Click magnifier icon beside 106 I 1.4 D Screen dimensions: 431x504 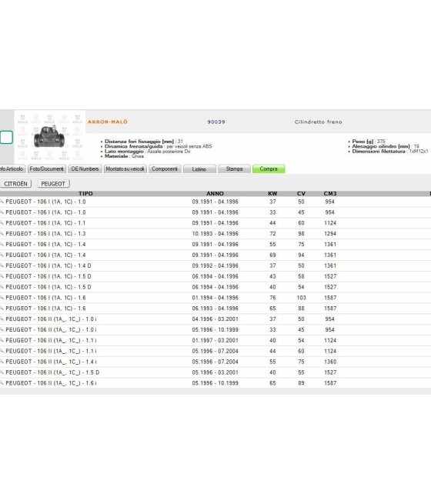point(2,265)
